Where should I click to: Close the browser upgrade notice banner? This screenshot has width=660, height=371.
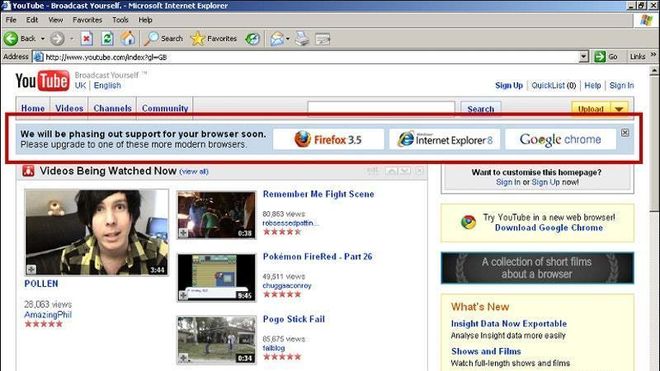point(625,133)
